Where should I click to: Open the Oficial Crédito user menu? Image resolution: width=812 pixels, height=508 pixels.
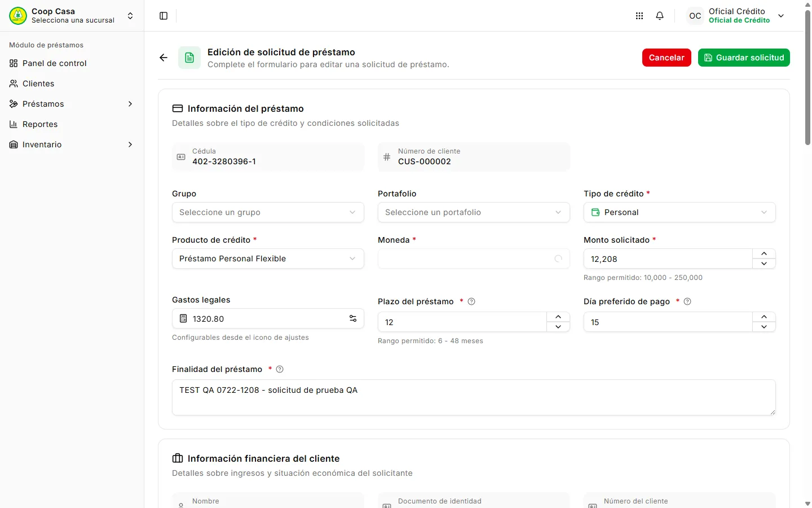(736, 16)
